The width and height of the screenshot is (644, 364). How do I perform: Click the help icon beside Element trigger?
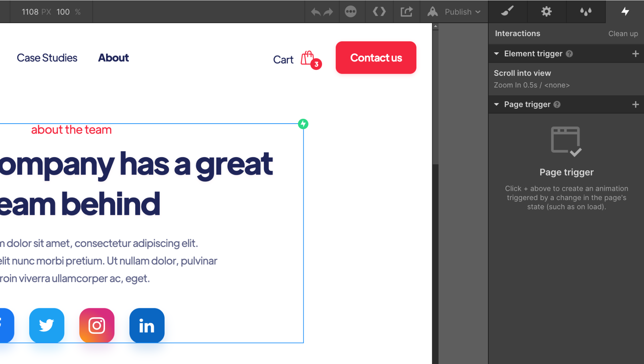pos(570,54)
